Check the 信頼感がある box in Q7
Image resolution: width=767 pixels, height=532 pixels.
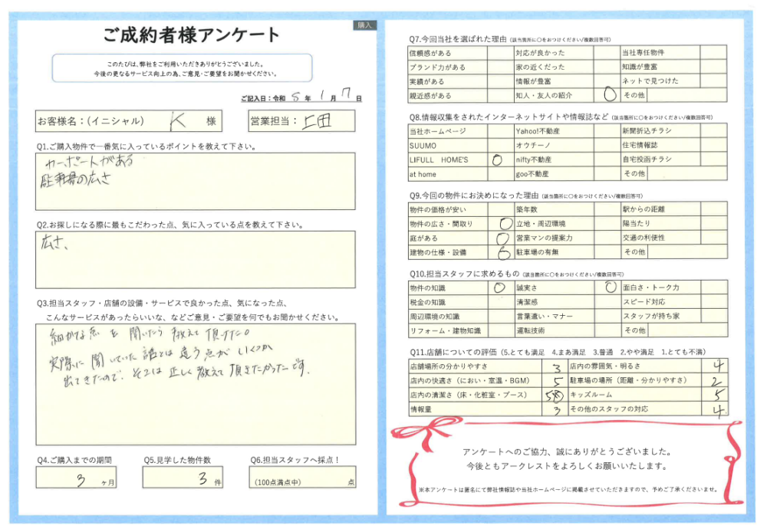(x=499, y=53)
